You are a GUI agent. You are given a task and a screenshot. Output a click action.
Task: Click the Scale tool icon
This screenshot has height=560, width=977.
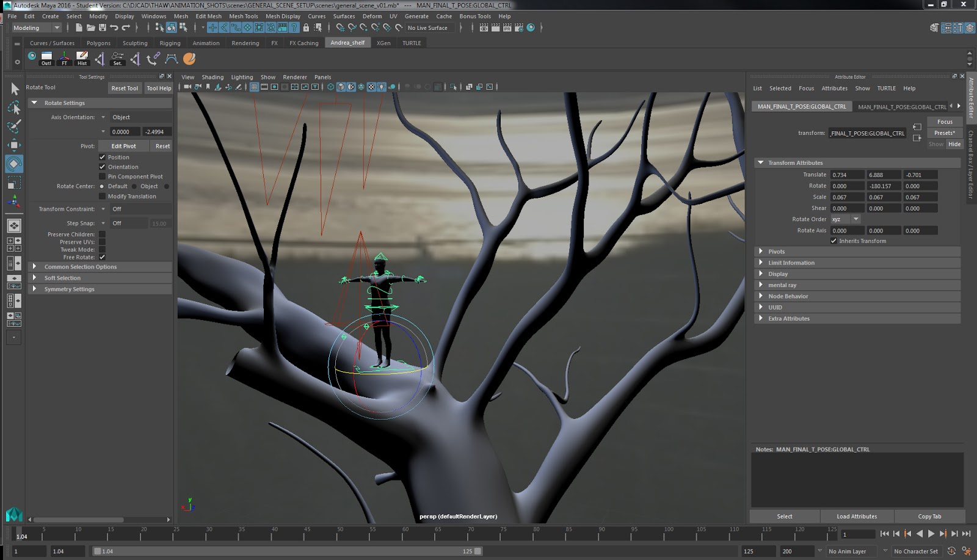tap(14, 183)
